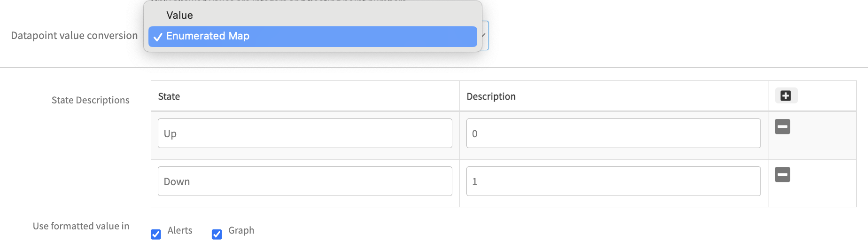Edit the description field containing 0
The height and width of the screenshot is (251, 868).
coord(613,133)
